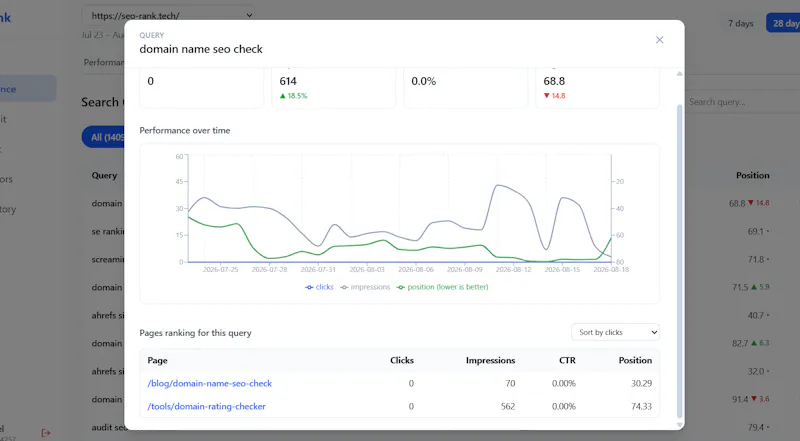Click the 2026-08-12 date label on chart

tap(513, 270)
